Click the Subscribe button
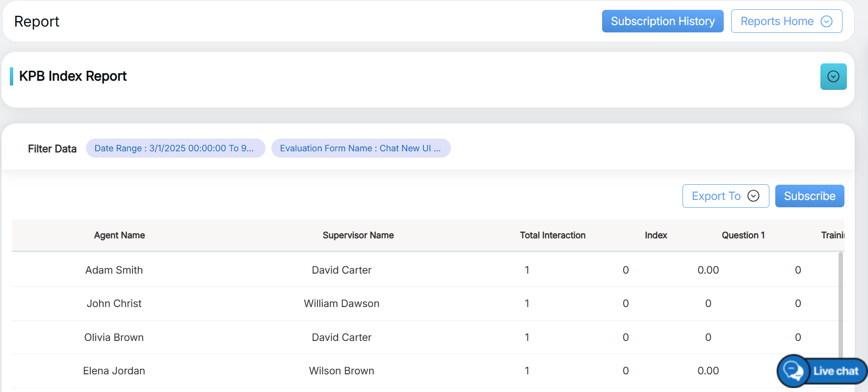868x392 pixels. [809, 196]
